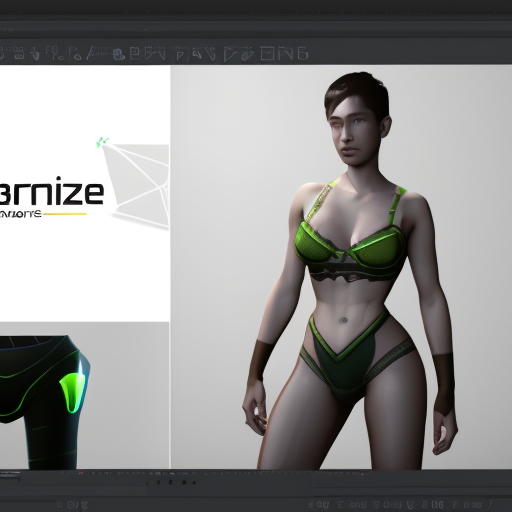This screenshot has width=512, height=512.
Task: Click the first small timeline control dot
Action: 158,482
